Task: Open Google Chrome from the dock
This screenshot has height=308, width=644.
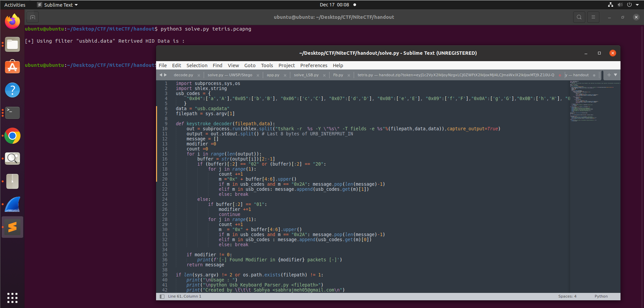Action: [x=12, y=136]
